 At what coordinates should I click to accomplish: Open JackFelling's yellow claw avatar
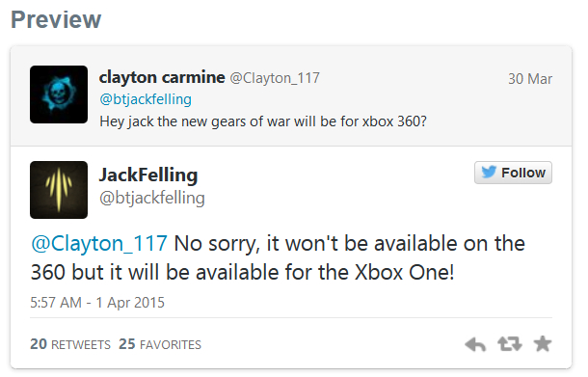(59, 190)
